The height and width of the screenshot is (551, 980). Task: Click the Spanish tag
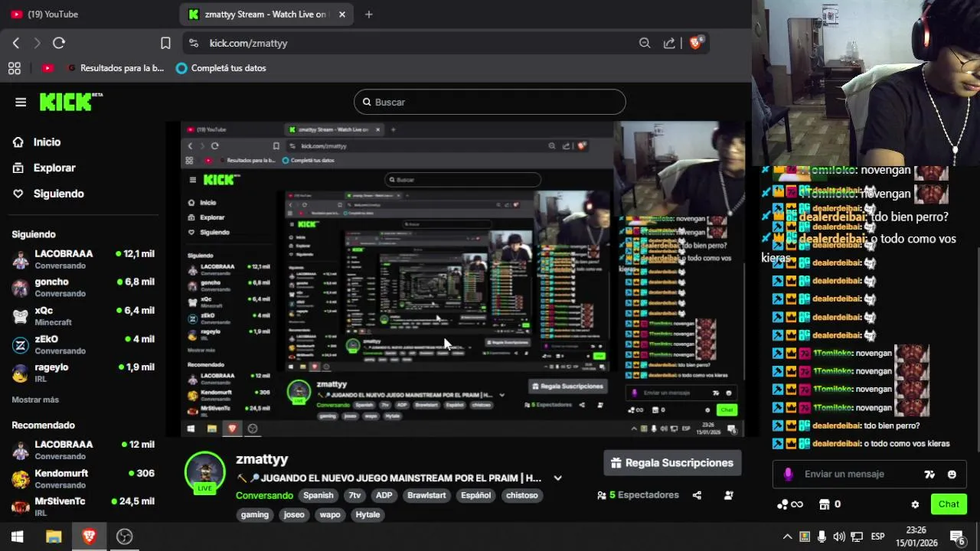318,495
